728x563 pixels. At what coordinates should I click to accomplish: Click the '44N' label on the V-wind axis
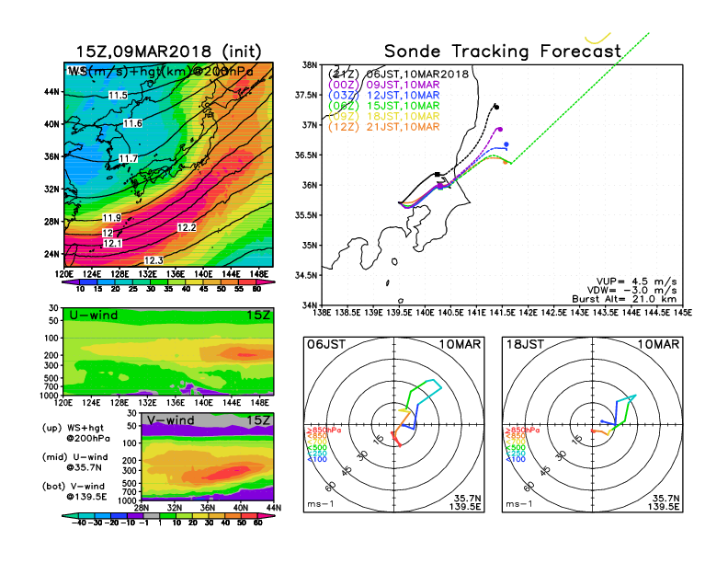coord(273,508)
